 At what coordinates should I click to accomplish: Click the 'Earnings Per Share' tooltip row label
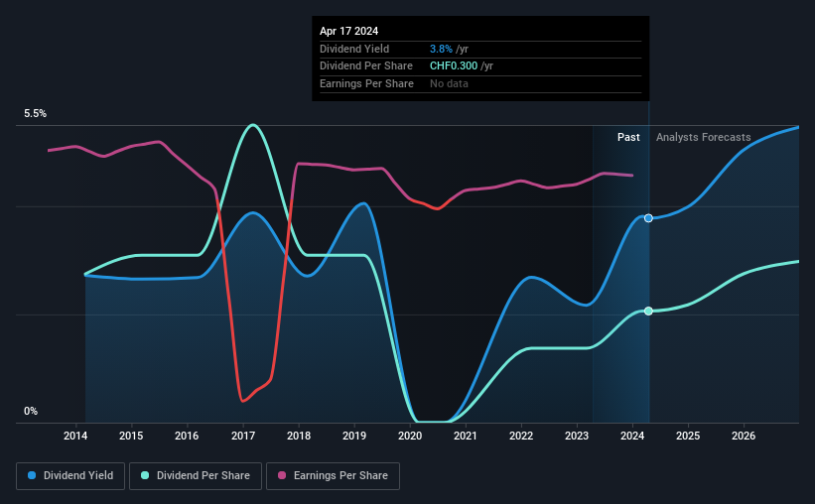[x=366, y=83]
